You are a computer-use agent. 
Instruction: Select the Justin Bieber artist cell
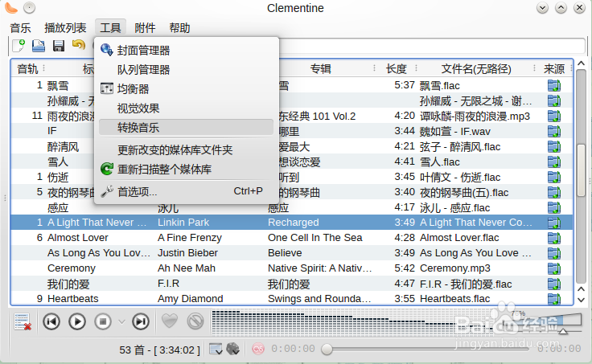(187, 253)
